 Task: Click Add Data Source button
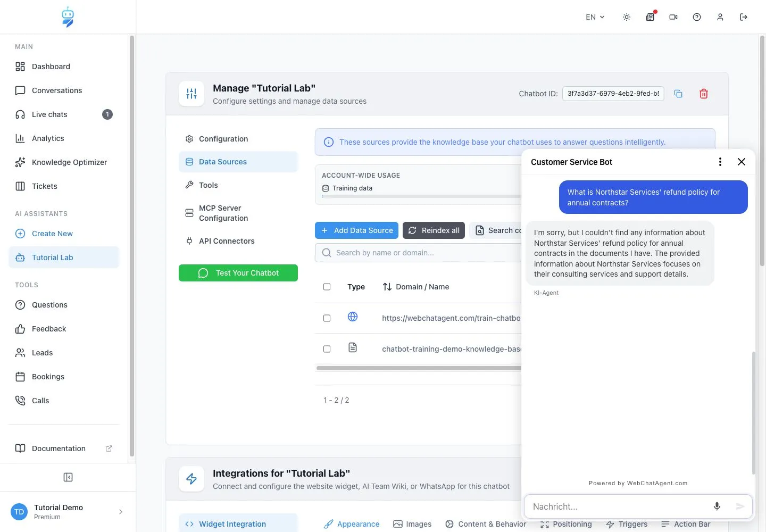tap(356, 230)
